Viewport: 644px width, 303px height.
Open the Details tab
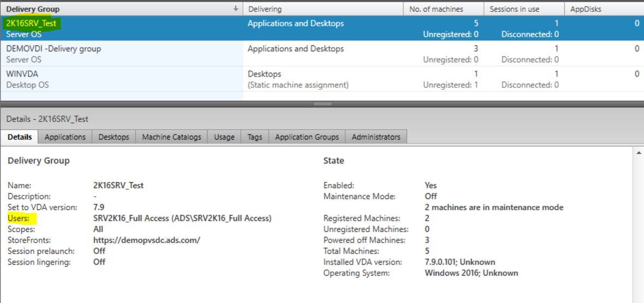pos(19,137)
